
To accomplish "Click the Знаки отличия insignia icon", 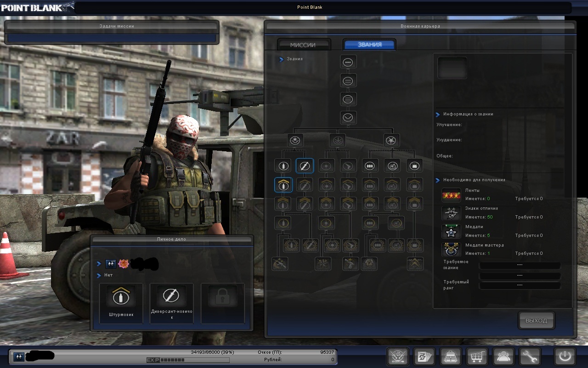I will point(451,213).
